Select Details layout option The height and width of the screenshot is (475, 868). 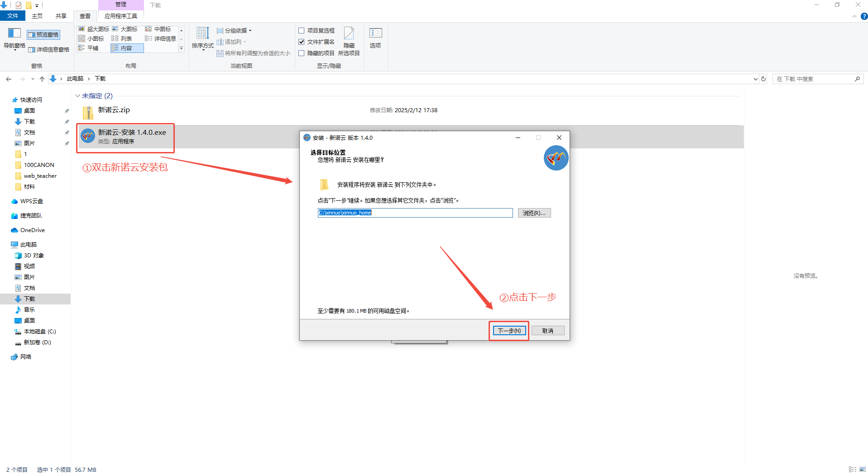161,39
